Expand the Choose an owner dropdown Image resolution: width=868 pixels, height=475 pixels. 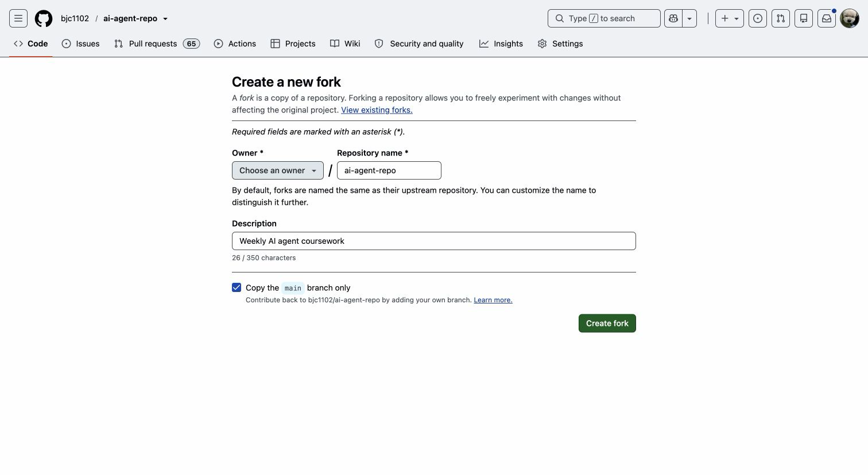(278, 170)
